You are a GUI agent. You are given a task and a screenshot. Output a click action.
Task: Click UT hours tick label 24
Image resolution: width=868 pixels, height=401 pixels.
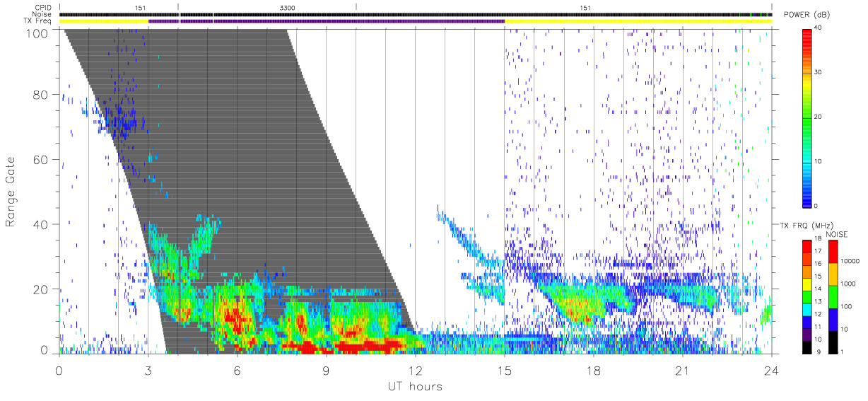[x=771, y=370]
